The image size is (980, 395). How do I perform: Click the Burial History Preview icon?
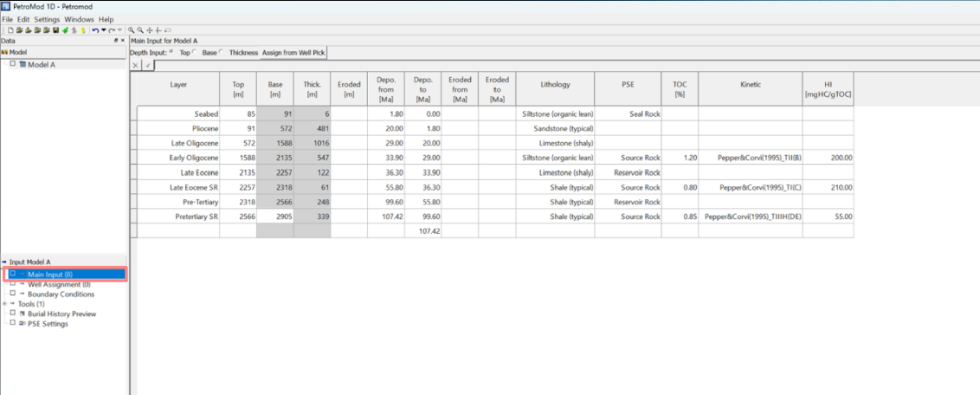pos(23,314)
